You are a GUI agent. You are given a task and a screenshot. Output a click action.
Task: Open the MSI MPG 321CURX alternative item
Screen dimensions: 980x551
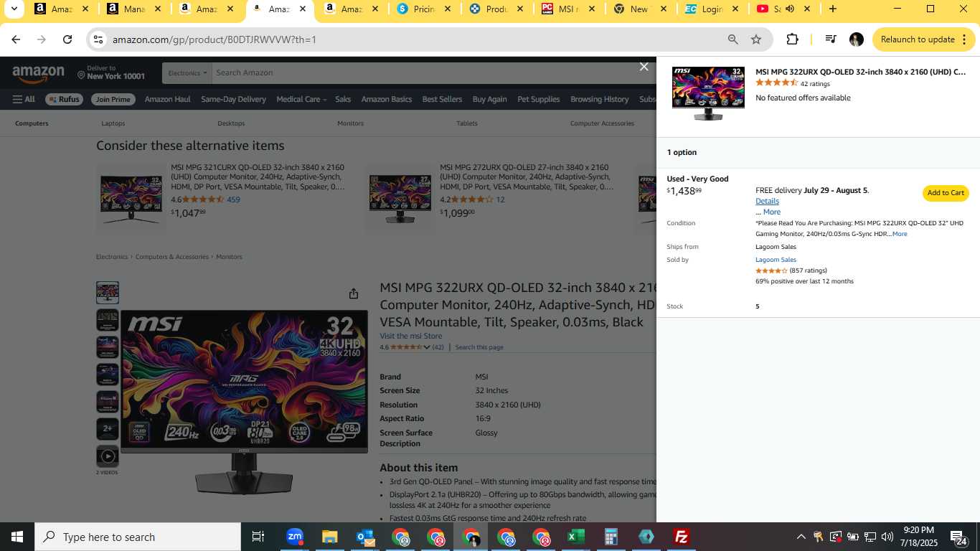tap(258, 177)
